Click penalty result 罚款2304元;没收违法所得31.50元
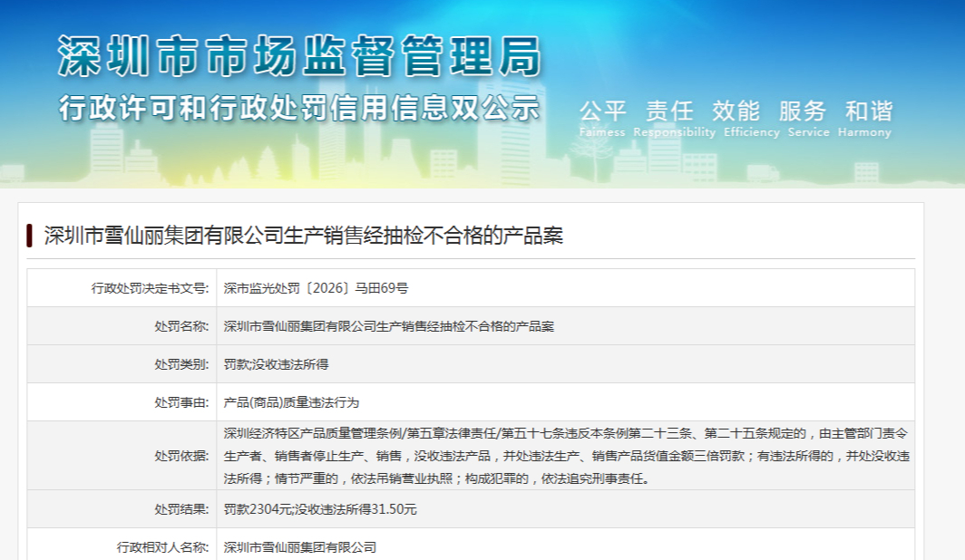Image resolution: width=965 pixels, height=560 pixels. click(320, 509)
